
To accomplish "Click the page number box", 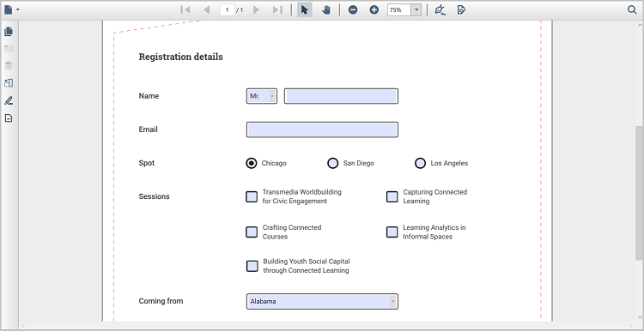I will click(227, 9).
